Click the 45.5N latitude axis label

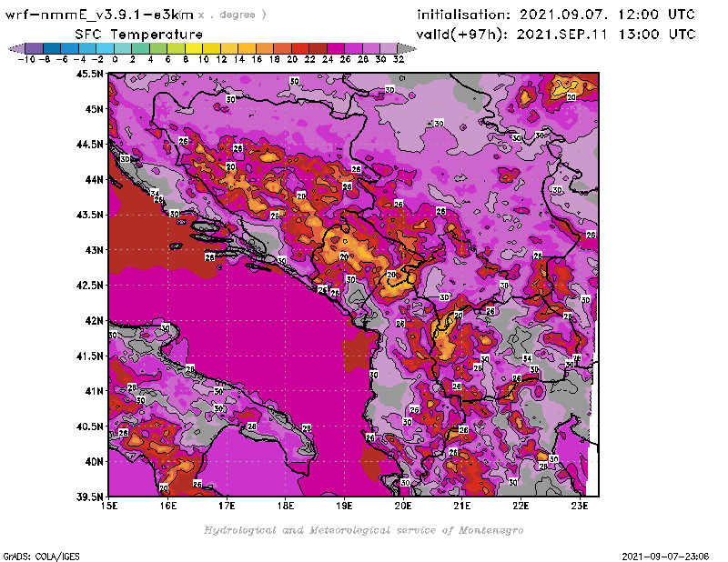pyautogui.click(x=89, y=74)
